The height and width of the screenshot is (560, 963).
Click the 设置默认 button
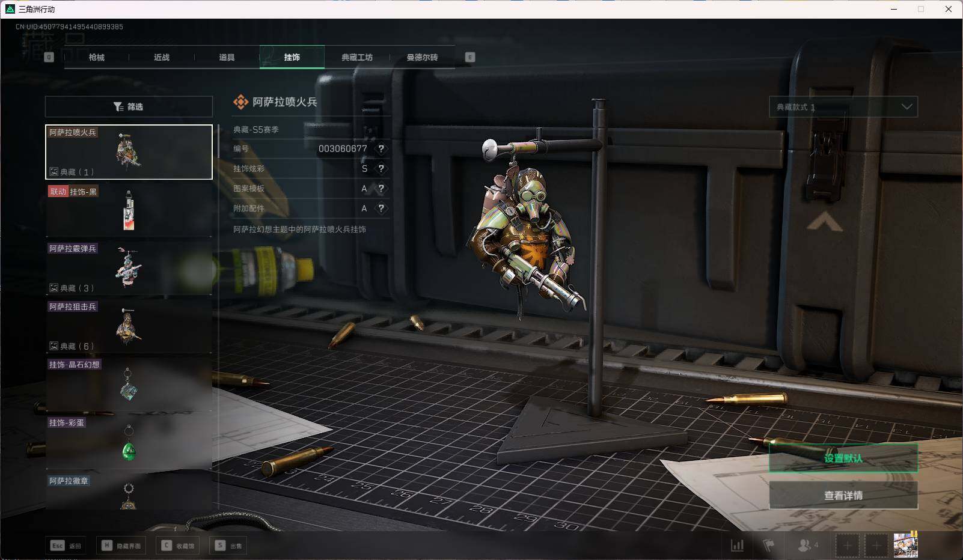[843, 458]
